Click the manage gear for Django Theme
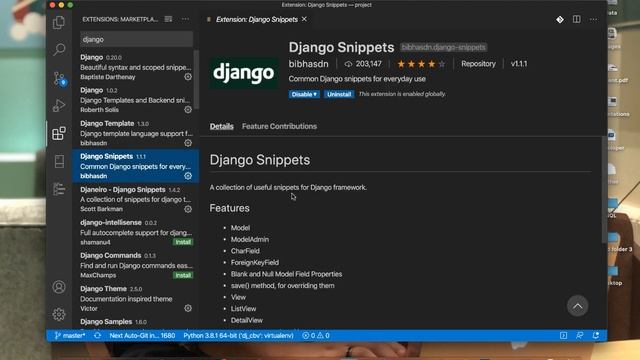The image size is (640, 360). pos(188,308)
